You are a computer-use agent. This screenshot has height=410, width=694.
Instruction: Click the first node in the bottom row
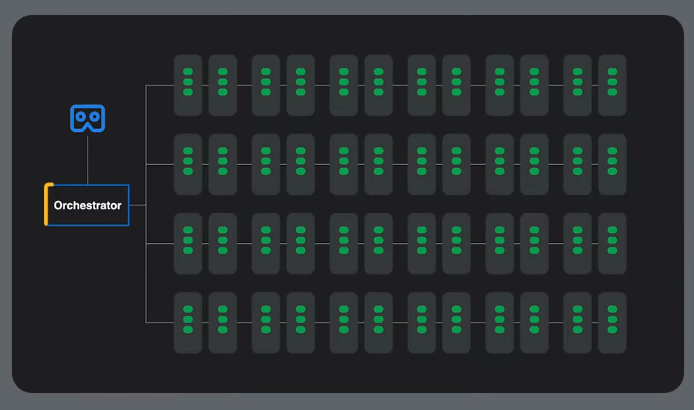point(188,322)
